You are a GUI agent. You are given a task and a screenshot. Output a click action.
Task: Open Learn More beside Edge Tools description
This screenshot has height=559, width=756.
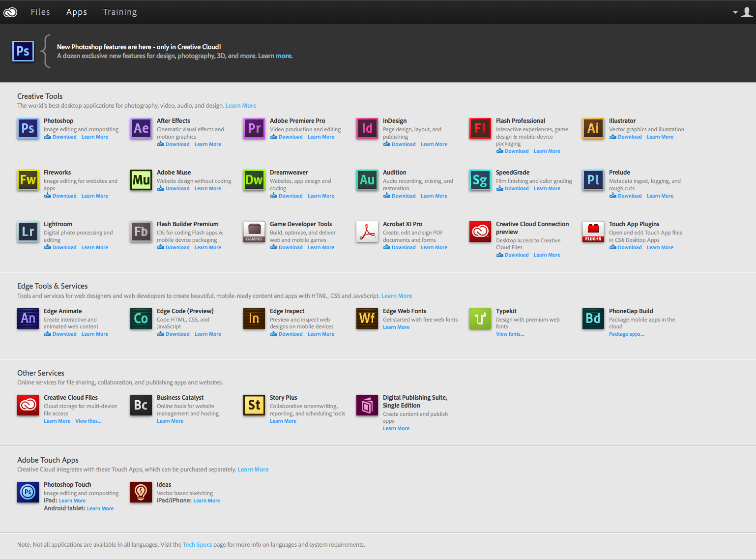(397, 296)
